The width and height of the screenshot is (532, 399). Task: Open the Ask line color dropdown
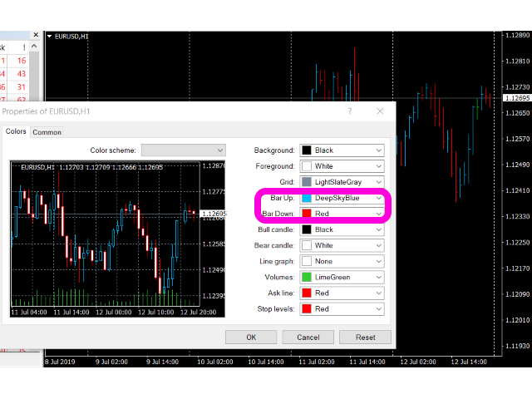click(342, 293)
